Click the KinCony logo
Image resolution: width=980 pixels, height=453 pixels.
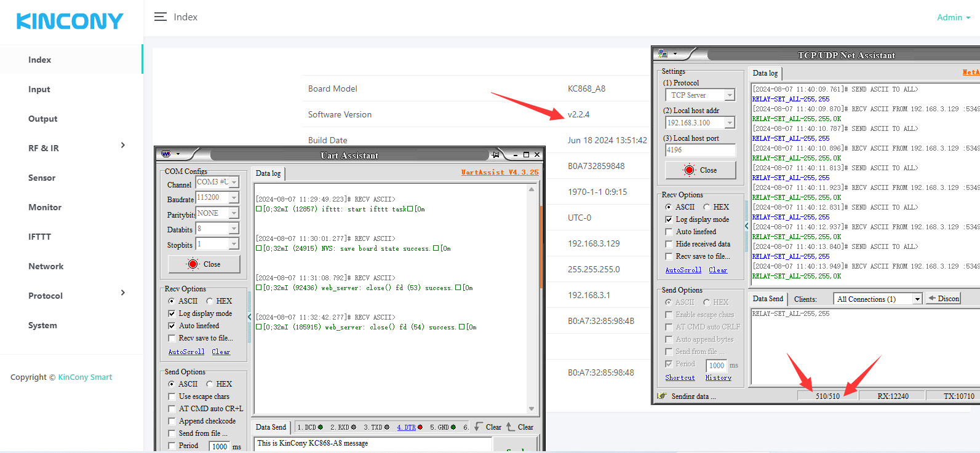(x=70, y=22)
